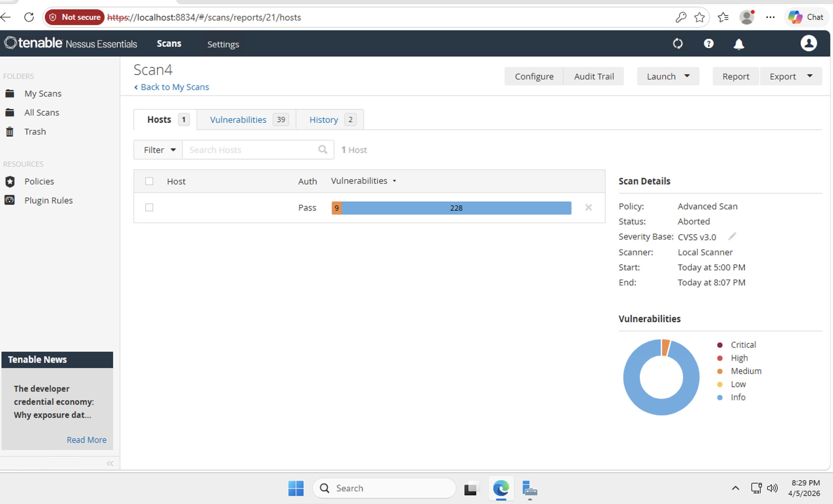Open the Export dropdown menu
The width and height of the screenshot is (833, 504).
coord(790,76)
